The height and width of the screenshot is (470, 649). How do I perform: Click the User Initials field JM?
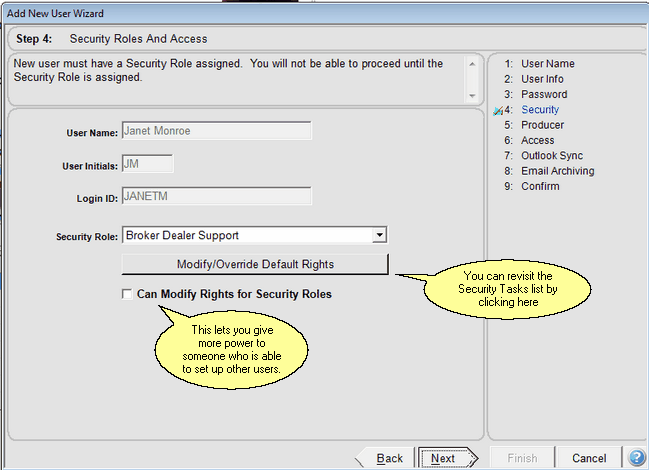pos(147,163)
